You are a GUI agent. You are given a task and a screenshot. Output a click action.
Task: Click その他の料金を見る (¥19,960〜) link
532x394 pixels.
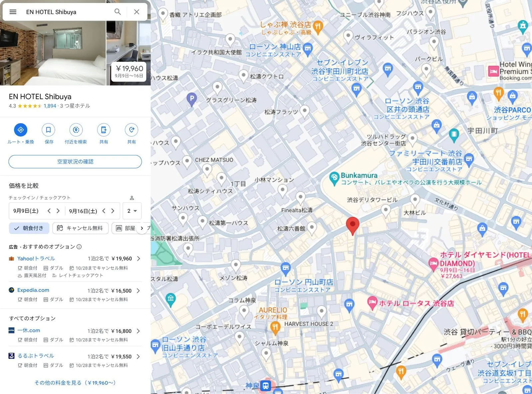pos(75,383)
